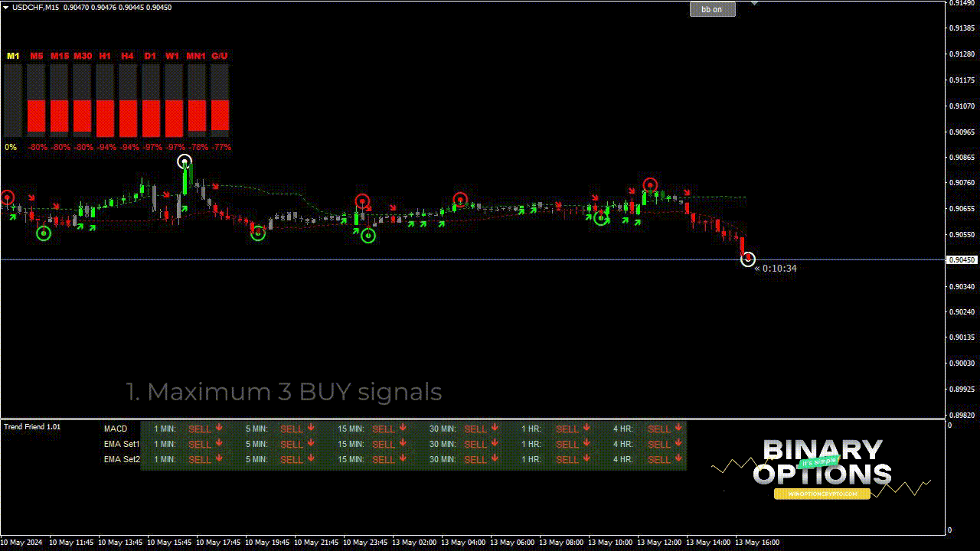Select the M1 timeframe label
Image resolution: width=980 pixels, height=551 pixels.
click(13, 56)
